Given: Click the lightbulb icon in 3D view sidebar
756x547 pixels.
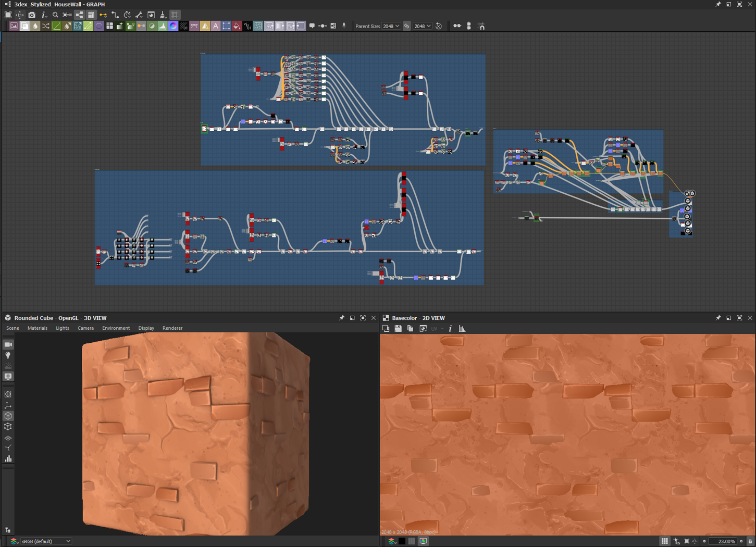Looking at the screenshot, I should (x=8, y=355).
